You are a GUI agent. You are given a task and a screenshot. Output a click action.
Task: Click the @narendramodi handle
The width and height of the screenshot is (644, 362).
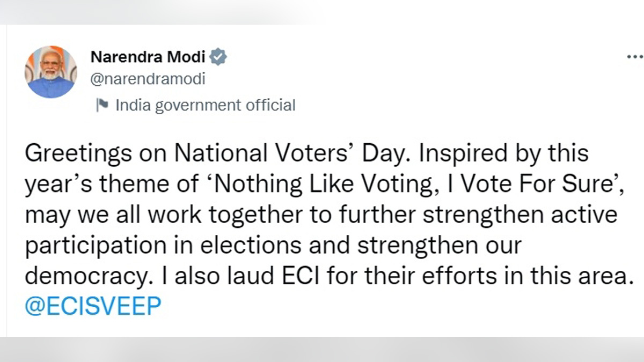148,80
